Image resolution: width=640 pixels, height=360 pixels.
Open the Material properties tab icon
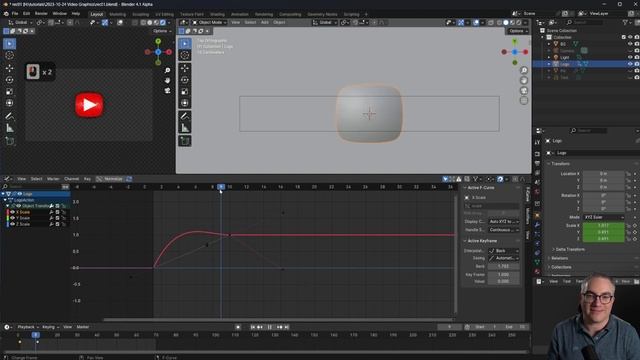pos(537,271)
